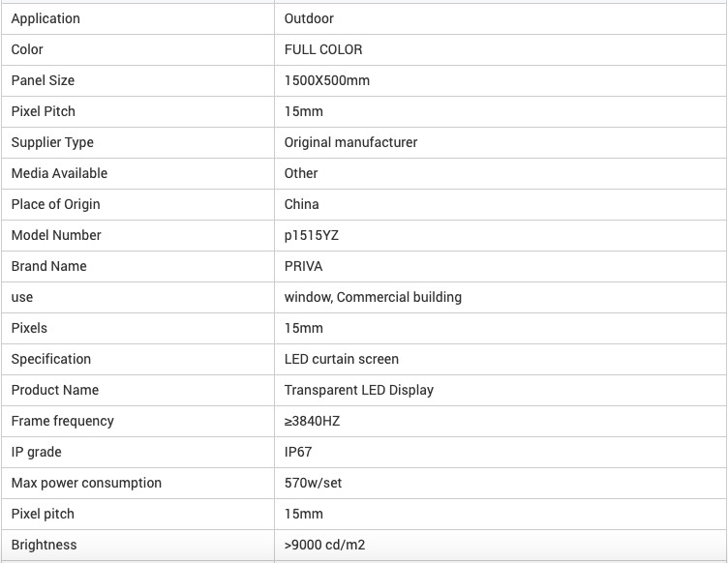Click the Outdoor value cell
This screenshot has height=563, width=728.
click(x=500, y=18)
